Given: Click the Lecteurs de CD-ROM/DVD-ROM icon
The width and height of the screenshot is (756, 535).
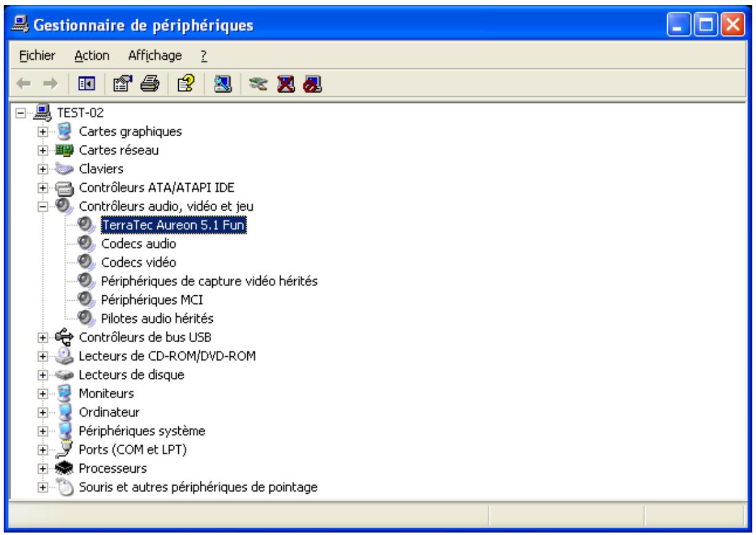Looking at the screenshot, I should (x=65, y=356).
